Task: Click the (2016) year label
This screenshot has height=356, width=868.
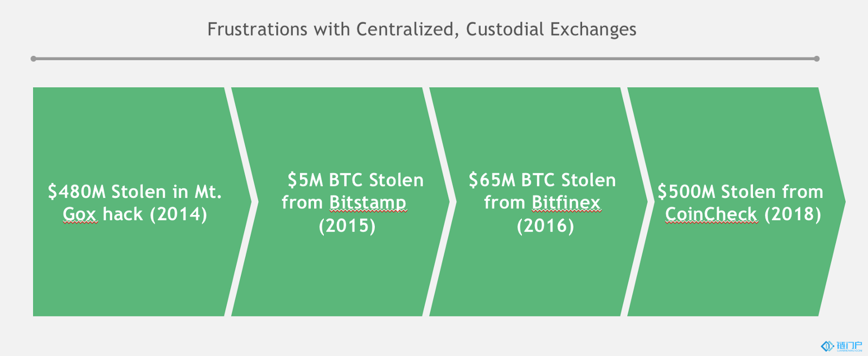Action: 545,225
